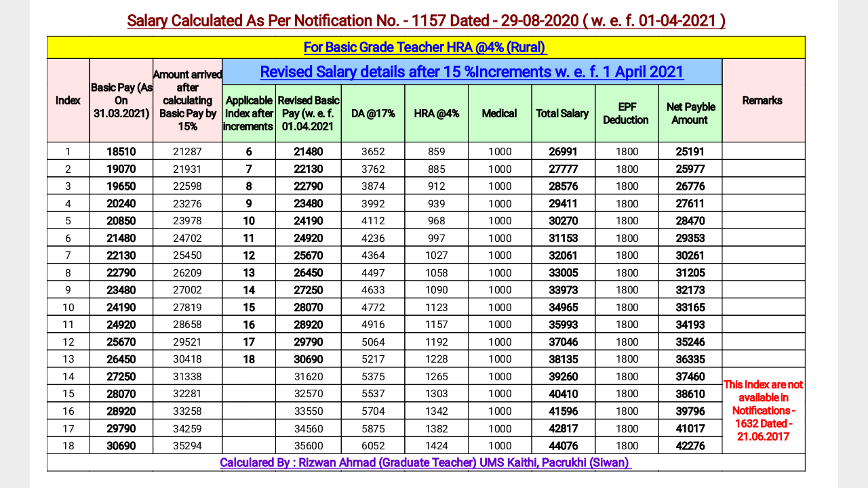Select the revised basic pay '31620'
This screenshot has width=868, height=488.
pyautogui.click(x=308, y=376)
